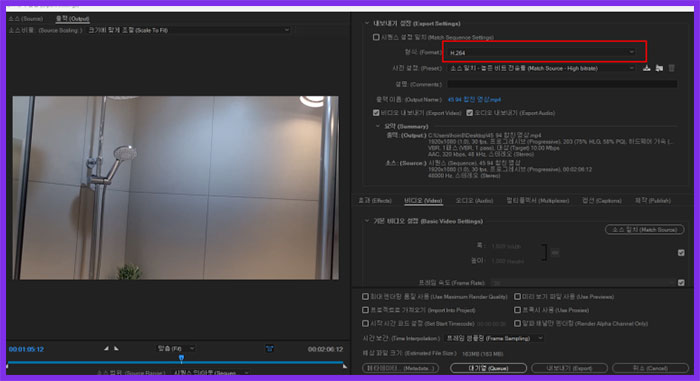Open the Source Range dropdown
Viewport: 700px width, 381px height.
point(211,373)
